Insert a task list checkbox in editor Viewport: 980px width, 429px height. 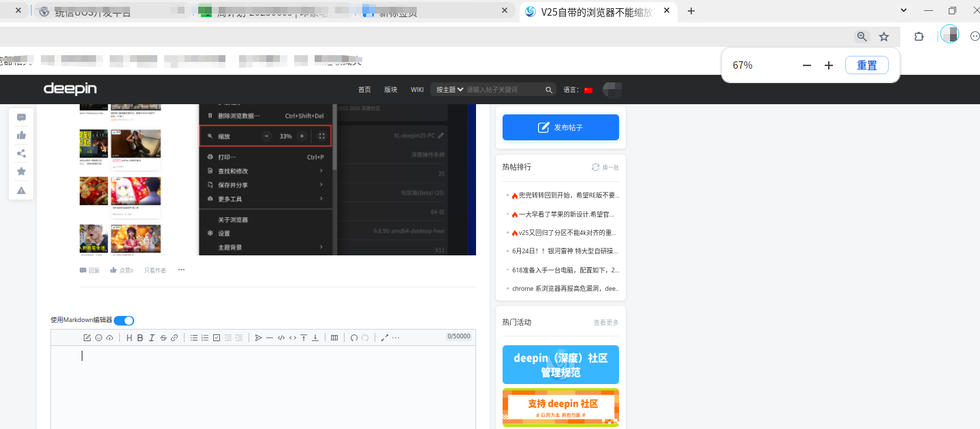pos(217,338)
